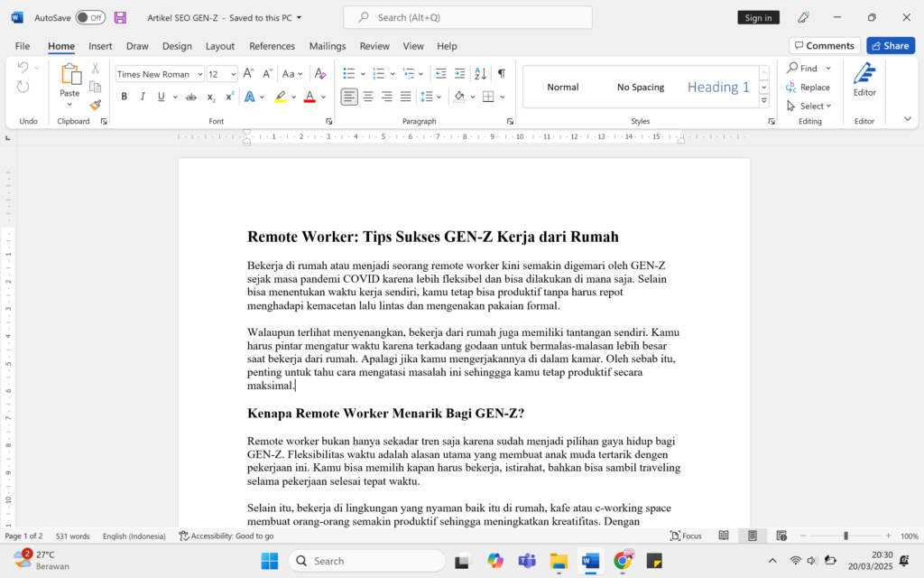Expand the Styles gallery more arrow
Screen dimensions: 924x578
click(x=764, y=101)
